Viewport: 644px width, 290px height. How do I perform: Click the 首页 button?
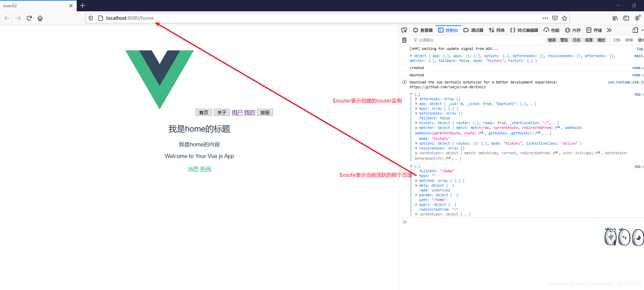[203, 112]
